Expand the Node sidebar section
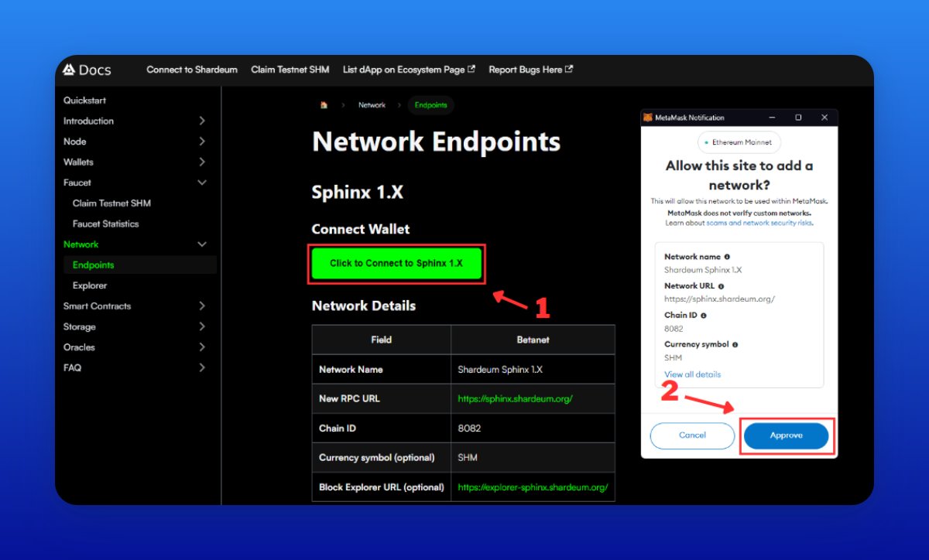 pyautogui.click(x=201, y=142)
